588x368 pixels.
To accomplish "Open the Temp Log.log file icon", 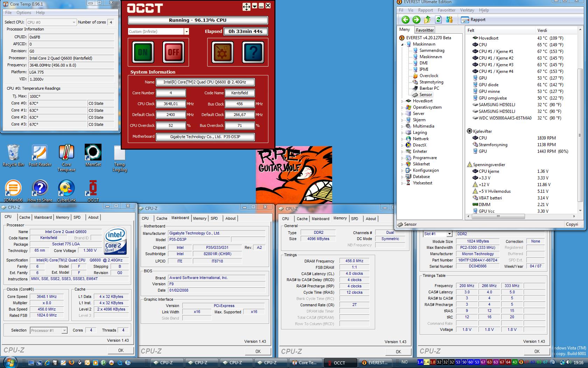I will tap(120, 158).
